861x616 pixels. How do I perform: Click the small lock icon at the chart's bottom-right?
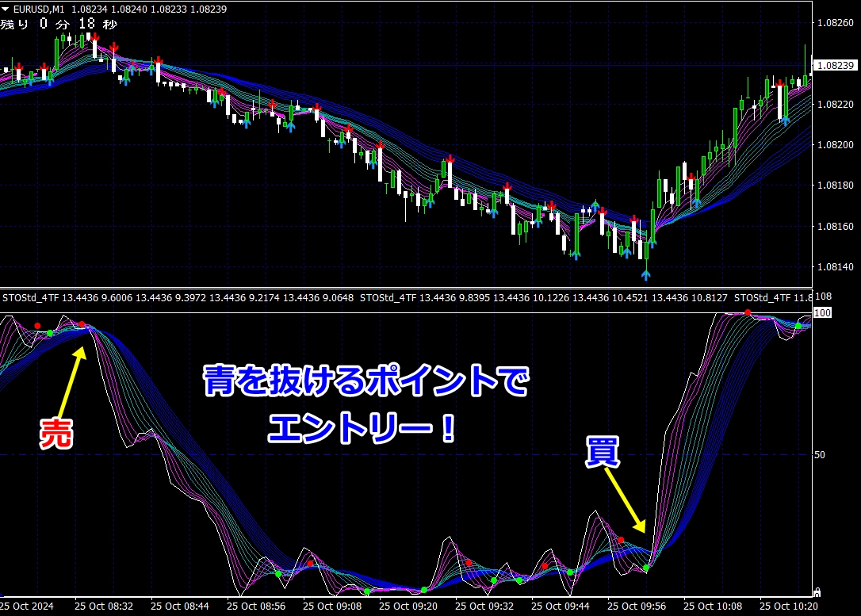817,591
